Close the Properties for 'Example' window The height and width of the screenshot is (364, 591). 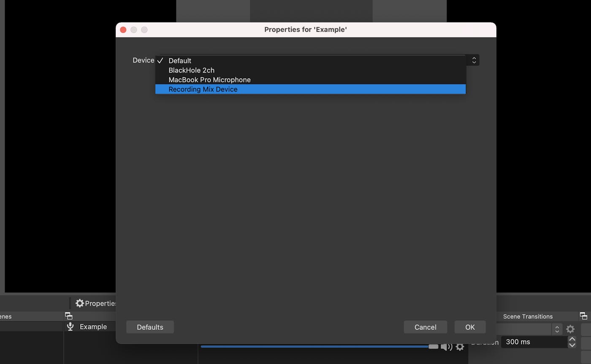(x=123, y=30)
